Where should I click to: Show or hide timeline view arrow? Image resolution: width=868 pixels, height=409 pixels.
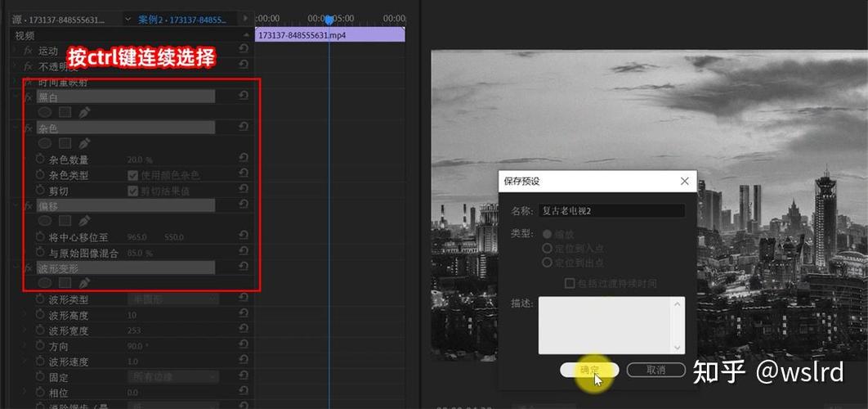(x=246, y=18)
